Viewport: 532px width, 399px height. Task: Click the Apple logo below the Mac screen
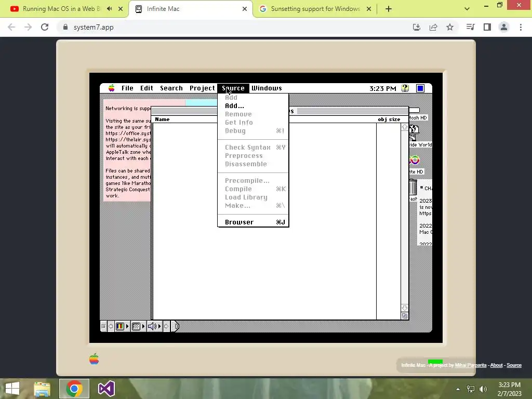coord(94,359)
